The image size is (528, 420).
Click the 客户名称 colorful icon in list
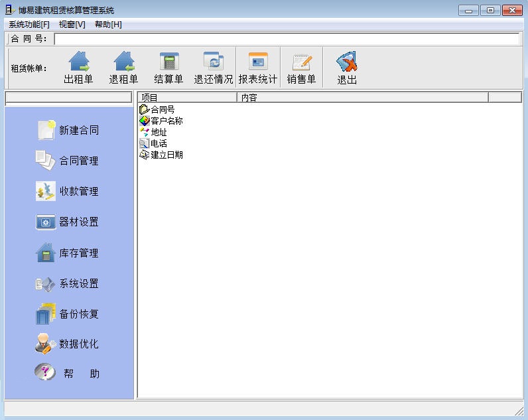click(144, 121)
